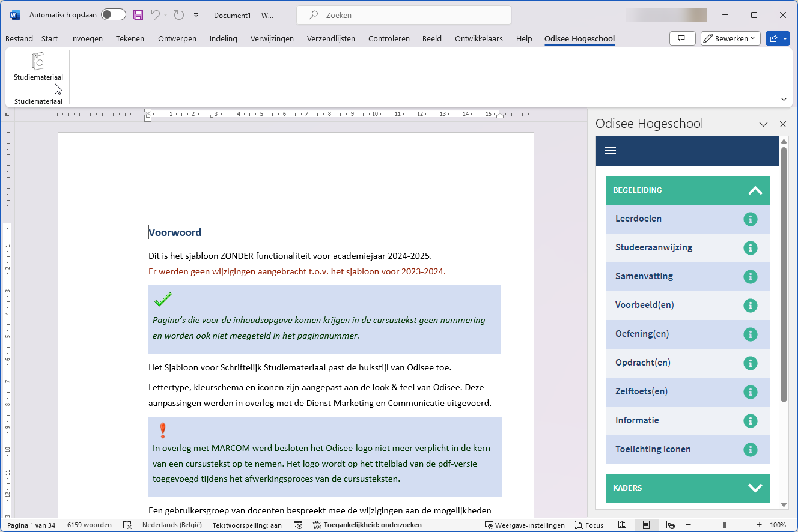Image resolution: width=798 pixels, height=532 pixels.
Task: Click info icon next to Voorbeeld(en)
Action: pos(750,305)
